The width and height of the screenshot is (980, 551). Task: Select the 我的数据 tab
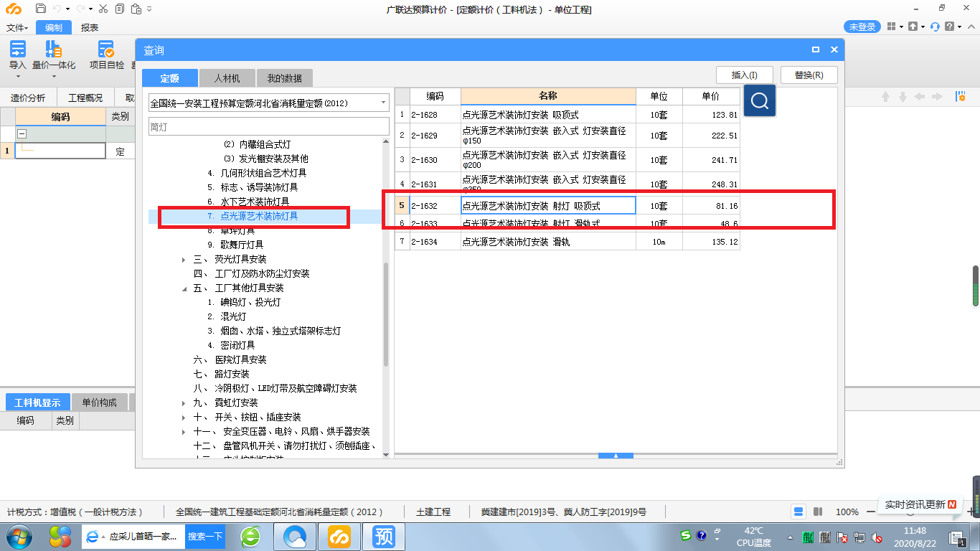[285, 77]
